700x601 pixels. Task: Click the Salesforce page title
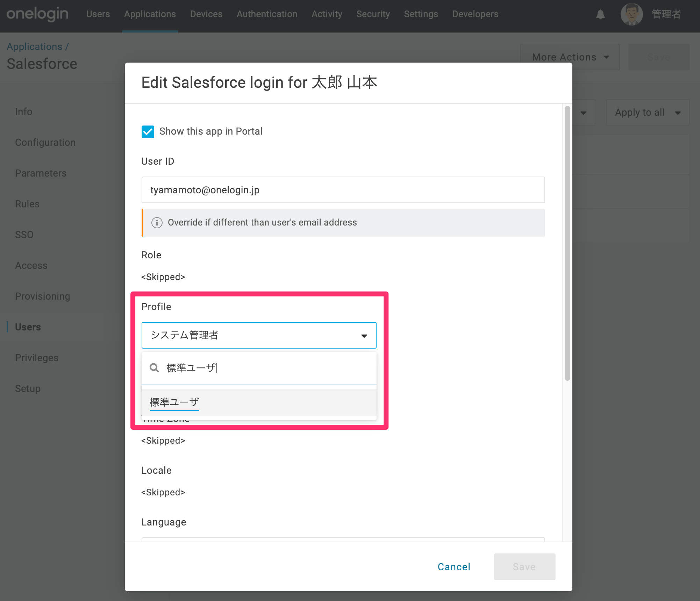tap(42, 64)
